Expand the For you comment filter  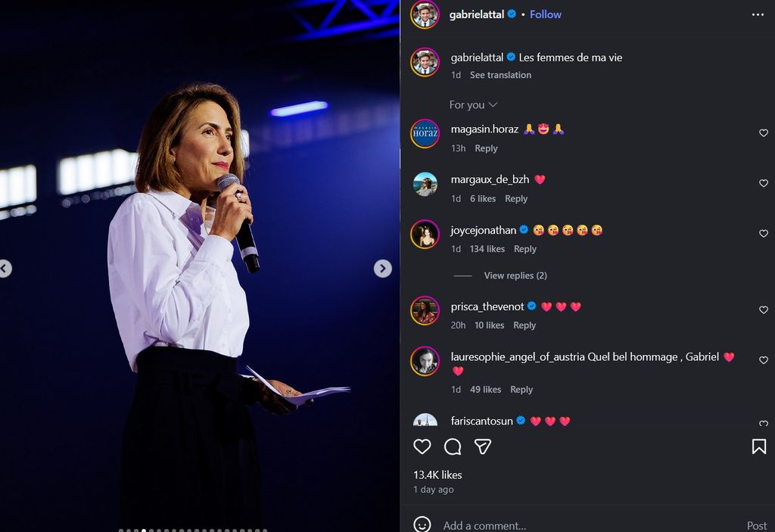(473, 104)
